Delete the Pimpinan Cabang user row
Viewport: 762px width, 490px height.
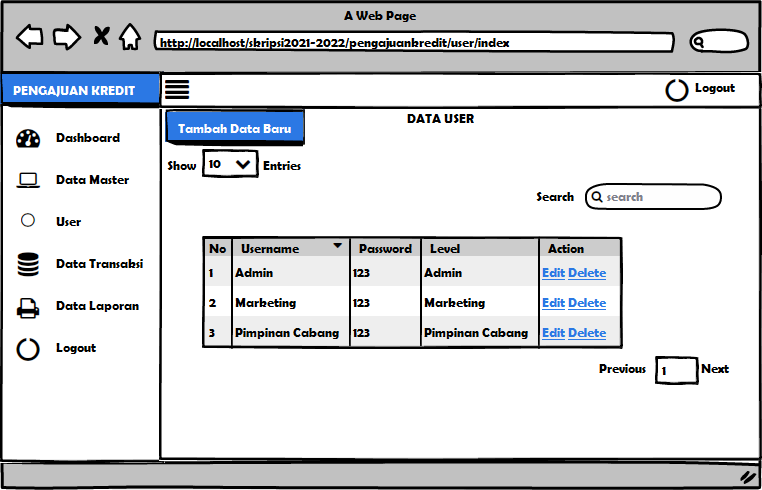pyautogui.click(x=587, y=333)
